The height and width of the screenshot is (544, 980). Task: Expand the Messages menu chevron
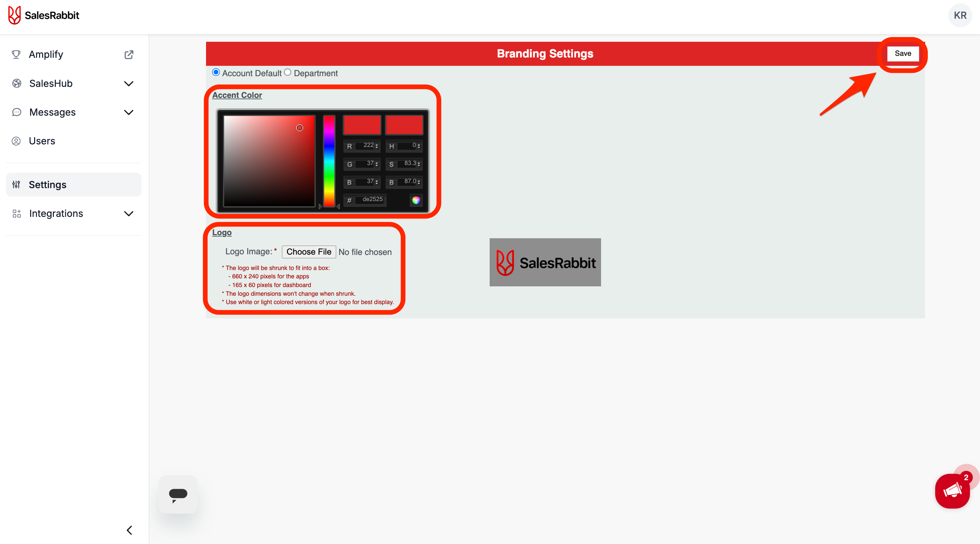[x=128, y=113]
